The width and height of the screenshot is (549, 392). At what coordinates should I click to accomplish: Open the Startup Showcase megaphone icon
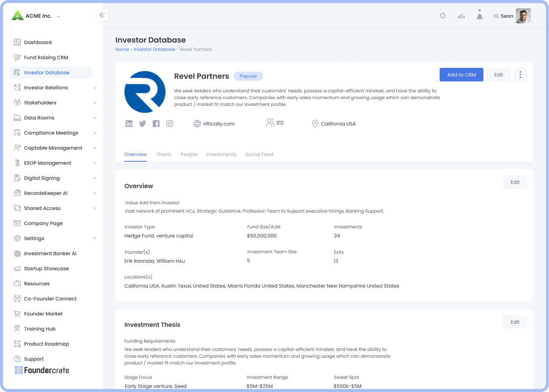pyautogui.click(x=17, y=268)
